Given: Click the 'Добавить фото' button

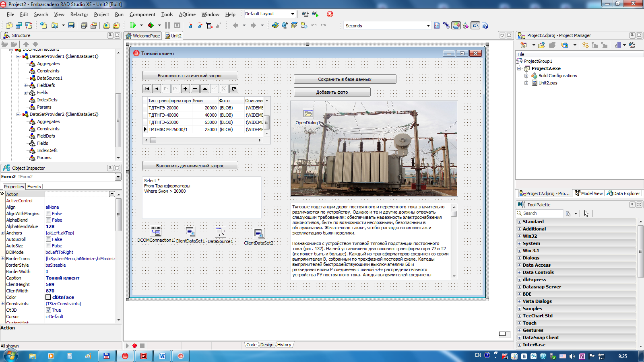Looking at the screenshot, I should [332, 92].
